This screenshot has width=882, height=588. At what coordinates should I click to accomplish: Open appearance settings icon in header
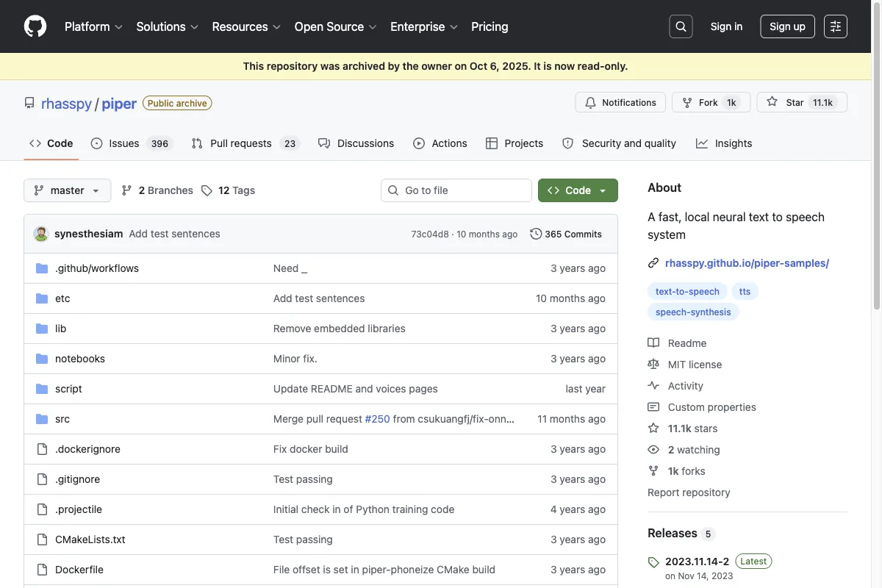tap(836, 26)
